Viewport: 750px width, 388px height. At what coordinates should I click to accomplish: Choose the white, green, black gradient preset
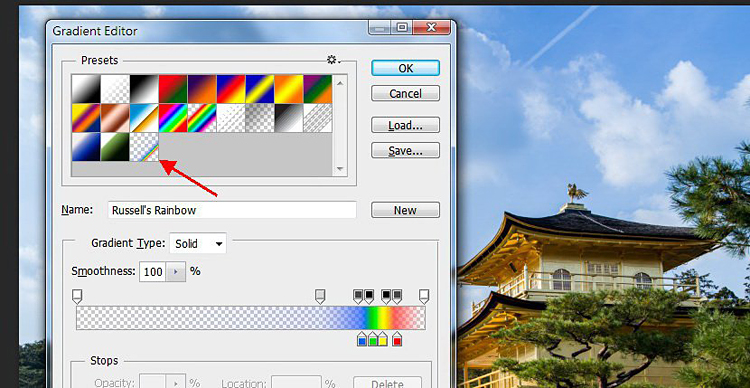coord(115,147)
